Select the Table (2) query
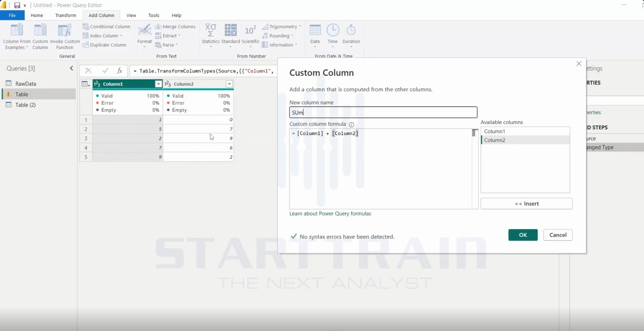This screenshot has height=331, width=644. pos(26,105)
